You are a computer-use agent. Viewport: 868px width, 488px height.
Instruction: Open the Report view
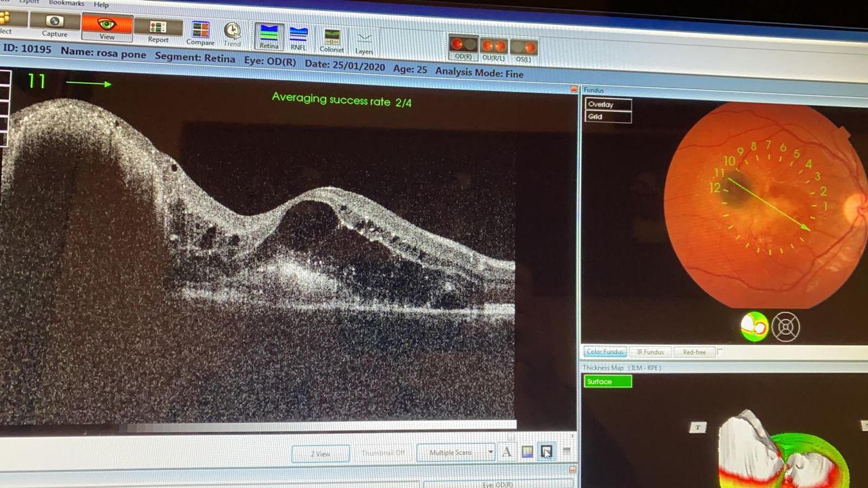click(158, 28)
